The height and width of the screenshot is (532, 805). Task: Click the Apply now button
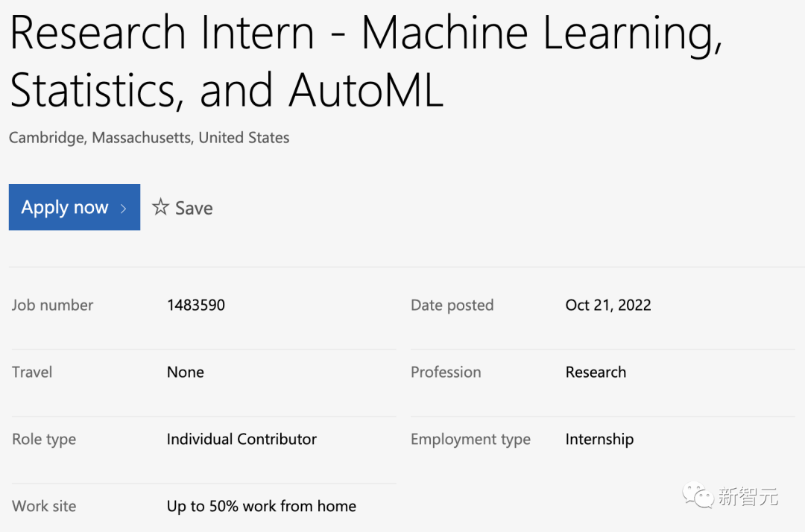point(75,207)
